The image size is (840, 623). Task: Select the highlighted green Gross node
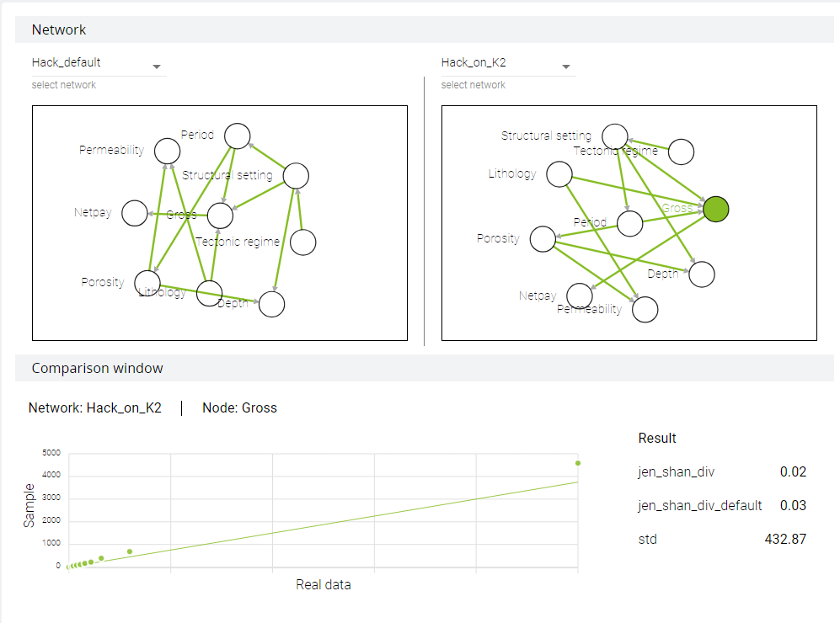point(715,209)
